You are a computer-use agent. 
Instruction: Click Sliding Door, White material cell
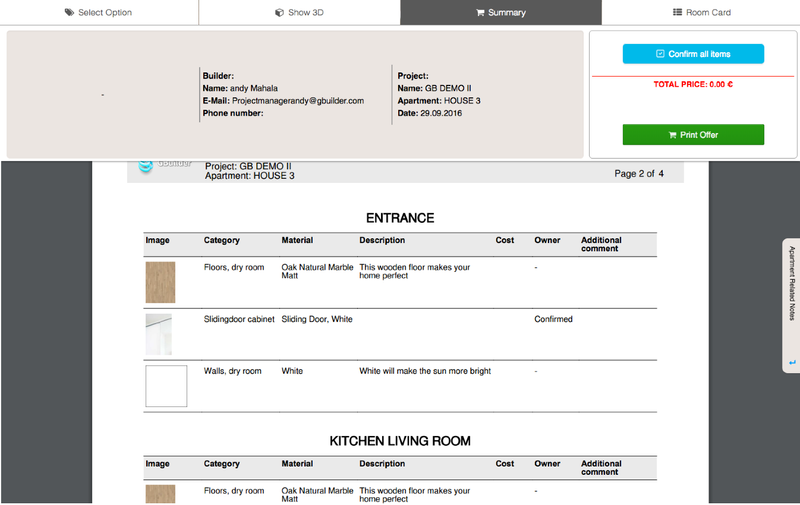pyautogui.click(x=317, y=319)
